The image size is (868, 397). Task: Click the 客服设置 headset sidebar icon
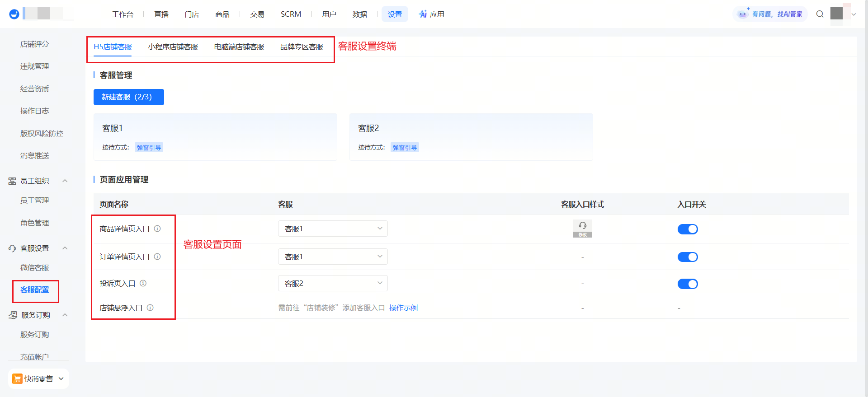12,248
